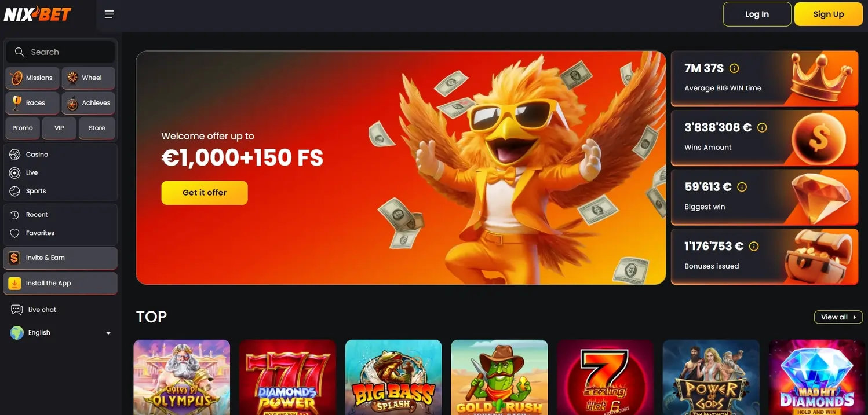This screenshot has width=868, height=415.
Task: Click the Log In button
Action: click(x=757, y=14)
